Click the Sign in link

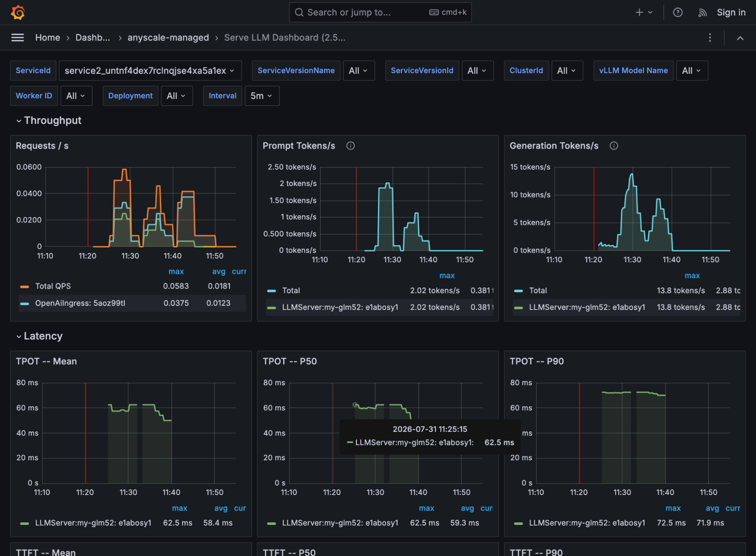tap(731, 12)
